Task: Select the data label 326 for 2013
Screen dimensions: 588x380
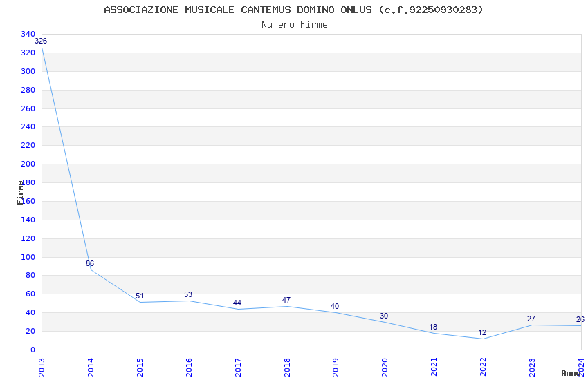Action: (x=41, y=41)
